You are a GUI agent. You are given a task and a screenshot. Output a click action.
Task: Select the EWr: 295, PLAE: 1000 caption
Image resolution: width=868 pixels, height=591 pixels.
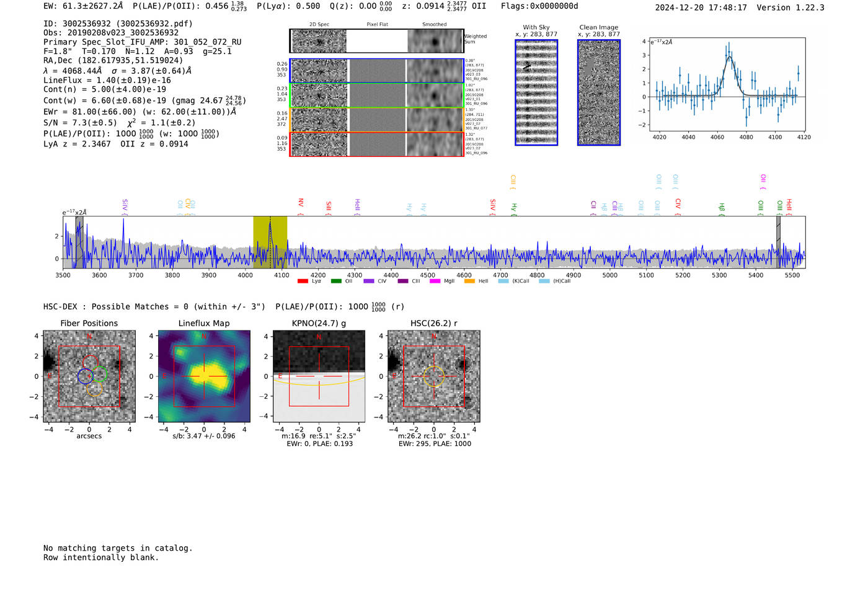pyautogui.click(x=435, y=443)
